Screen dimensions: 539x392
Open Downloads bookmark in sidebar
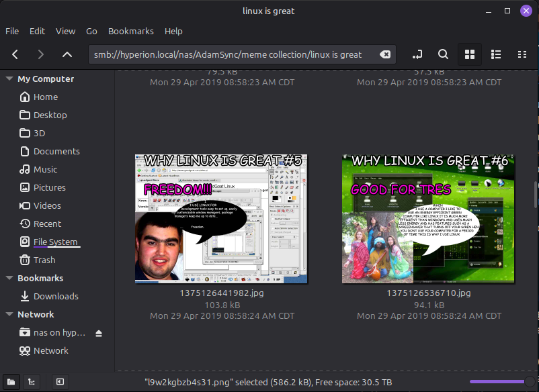[56, 296]
